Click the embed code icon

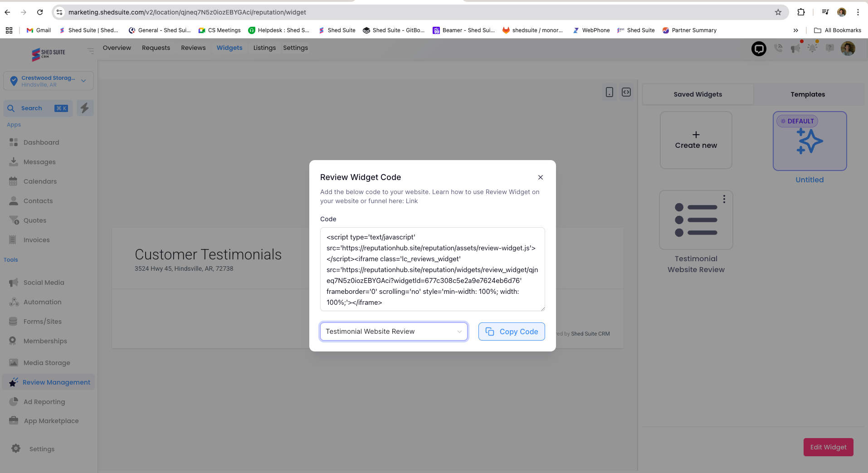(626, 92)
